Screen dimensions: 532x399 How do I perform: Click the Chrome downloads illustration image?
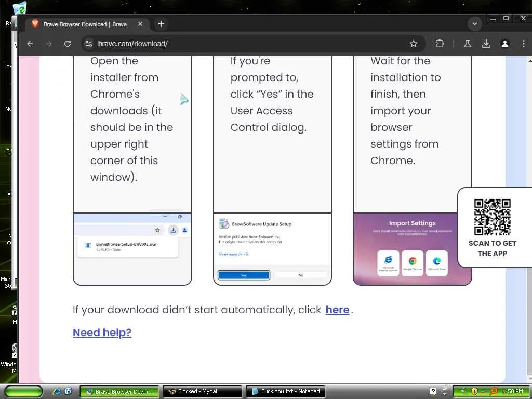click(132, 249)
